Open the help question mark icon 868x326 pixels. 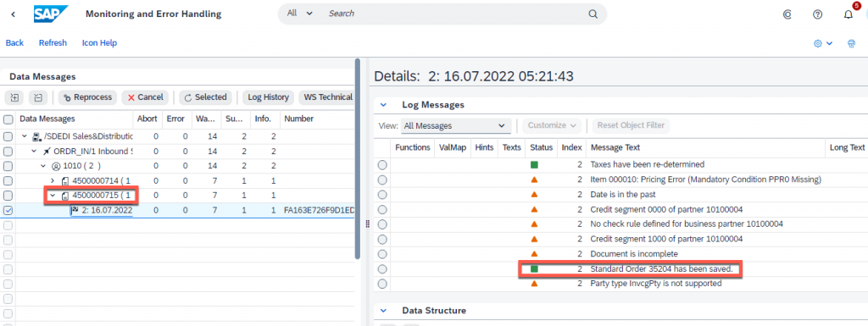tap(817, 14)
